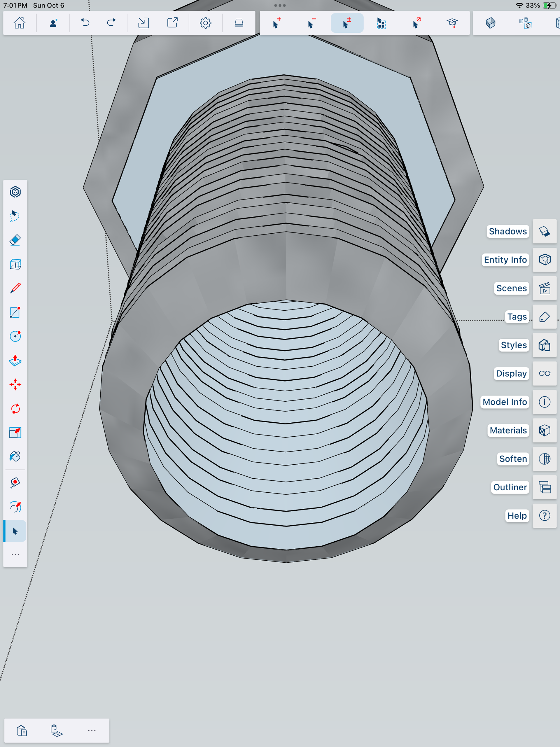Expand more options in bottom clipboard bar
Viewport: 560px width, 747px height.
[92, 730]
